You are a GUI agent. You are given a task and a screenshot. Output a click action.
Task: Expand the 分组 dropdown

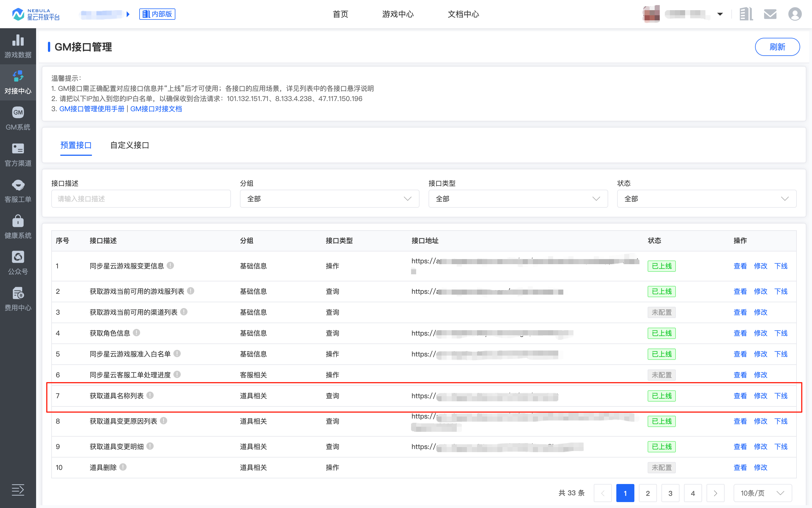tap(330, 199)
